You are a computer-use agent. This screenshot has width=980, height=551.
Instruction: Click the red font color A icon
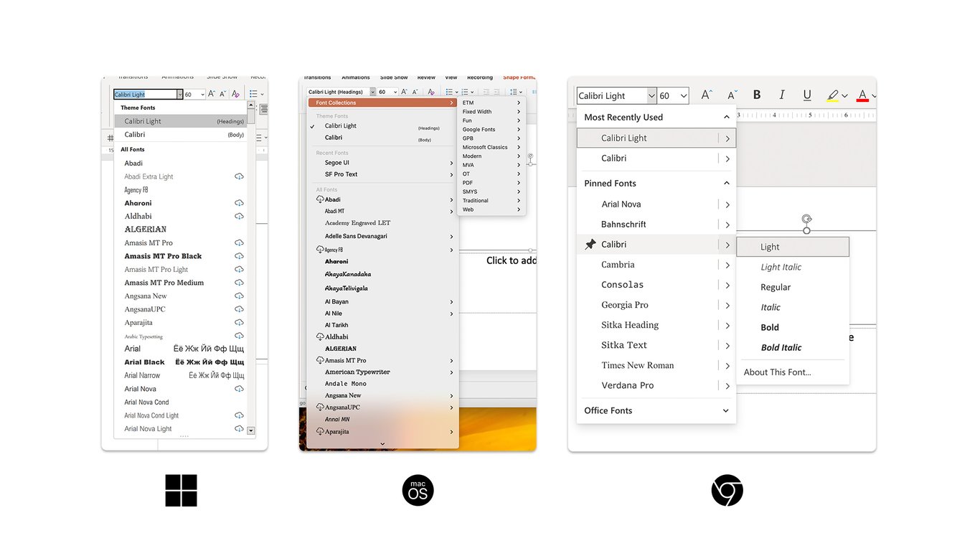pyautogui.click(x=862, y=95)
